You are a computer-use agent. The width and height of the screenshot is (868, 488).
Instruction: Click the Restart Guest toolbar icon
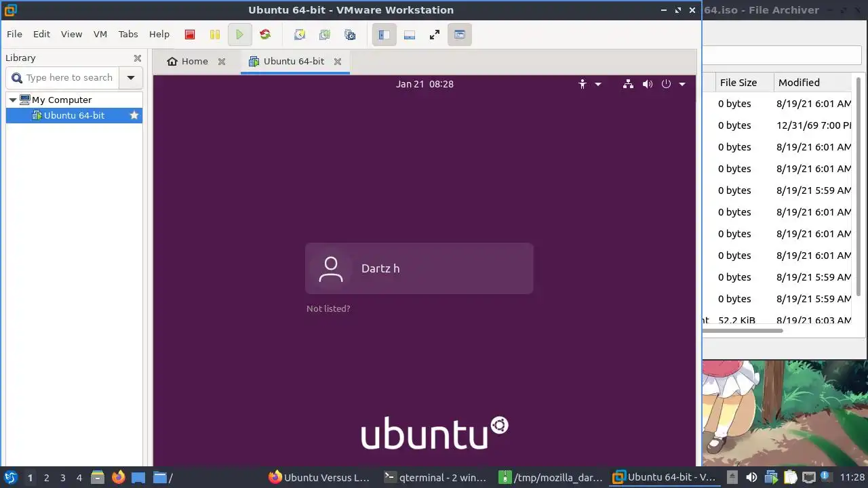265,35
